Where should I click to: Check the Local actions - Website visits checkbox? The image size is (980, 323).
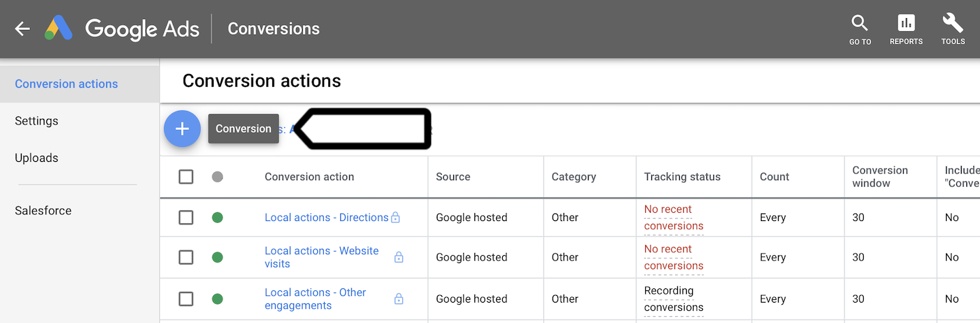(x=186, y=257)
